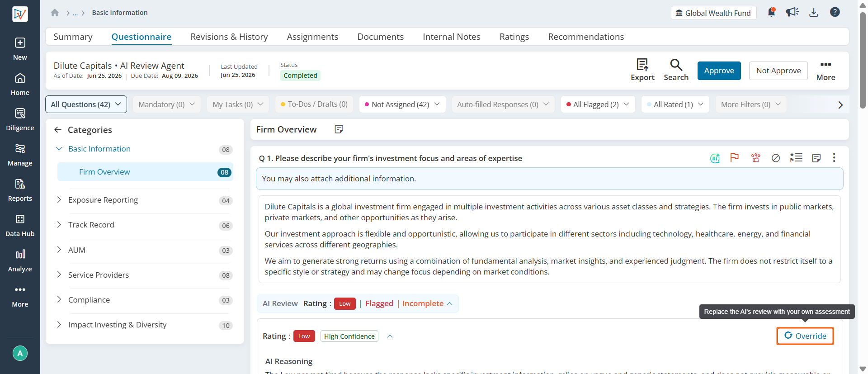This screenshot has width=868, height=374.
Task: Open the Mandatory (0) filter dropdown
Action: pyautogui.click(x=167, y=104)
